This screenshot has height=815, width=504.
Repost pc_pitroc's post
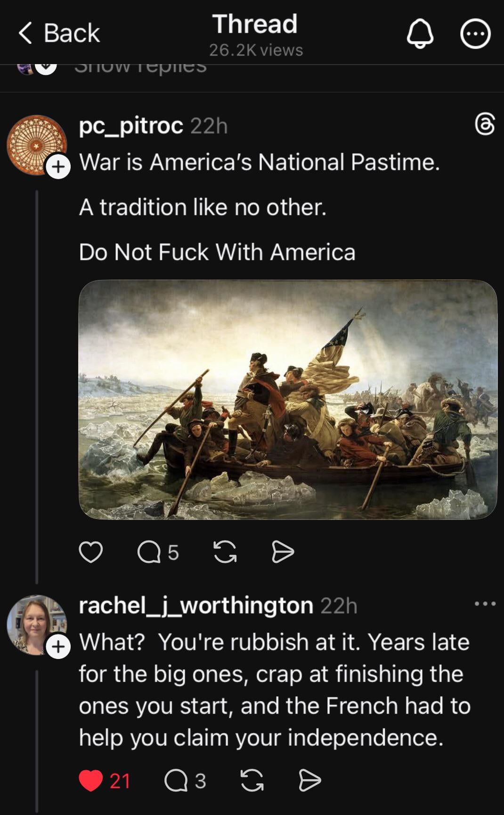(225, 552)
